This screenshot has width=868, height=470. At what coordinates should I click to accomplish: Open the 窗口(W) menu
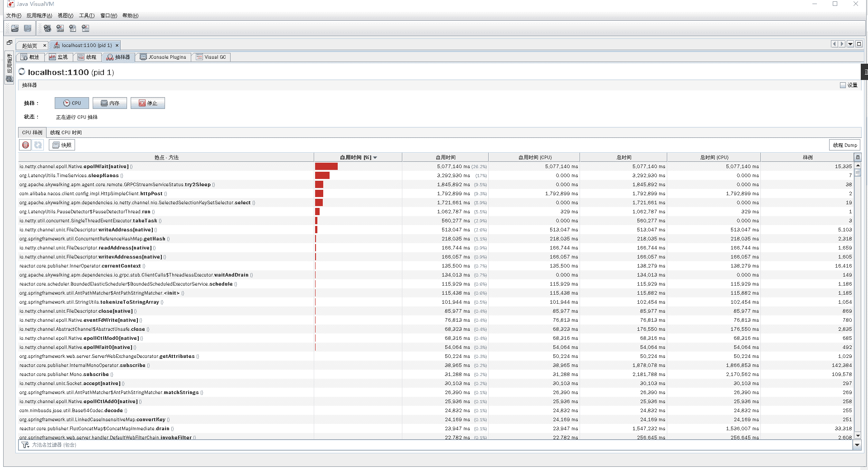(x=108, y=15)
